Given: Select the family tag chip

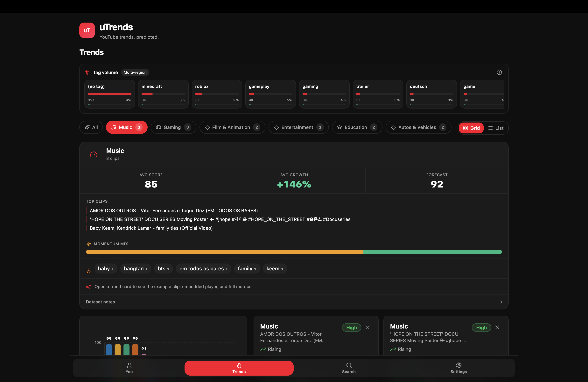Looking at the screenshot, I should [247, 269].
